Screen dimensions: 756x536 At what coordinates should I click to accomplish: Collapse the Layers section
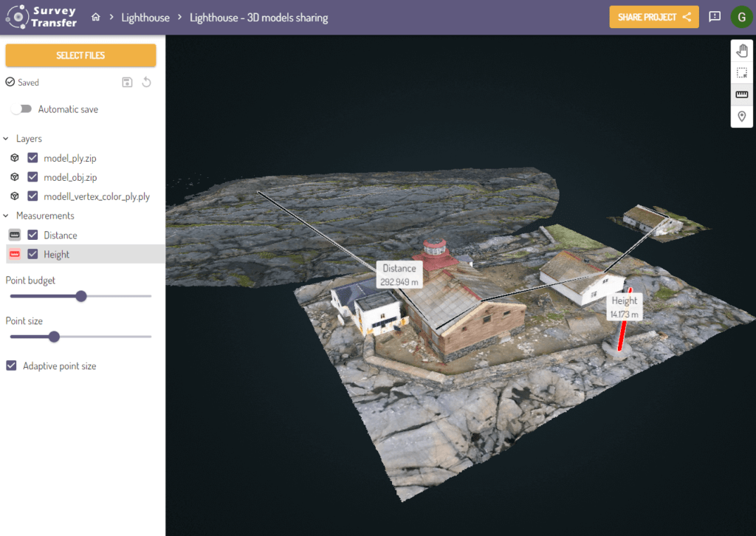point(6,139)
